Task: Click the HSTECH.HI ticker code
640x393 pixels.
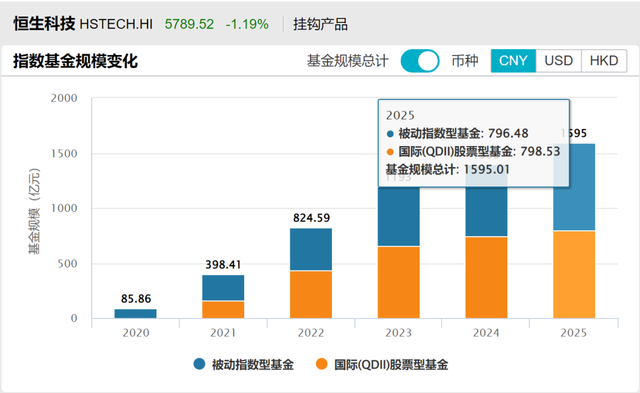Action: pos(116,24)
